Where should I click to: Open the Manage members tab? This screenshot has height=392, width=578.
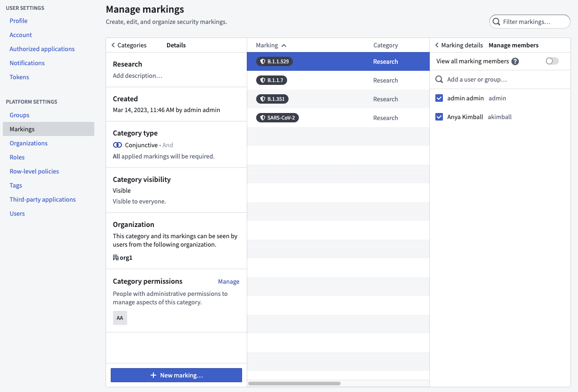tap(514, 45)
